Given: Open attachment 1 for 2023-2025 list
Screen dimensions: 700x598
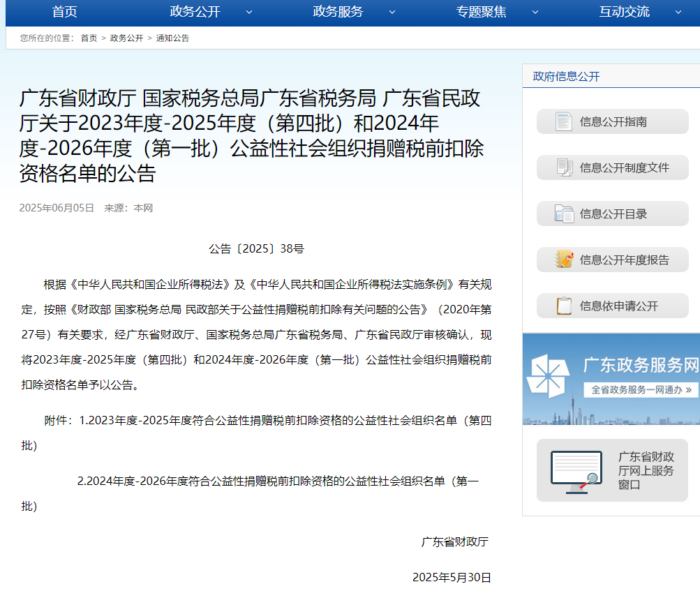Looking at the screenshot, I should tap(285, 421).
